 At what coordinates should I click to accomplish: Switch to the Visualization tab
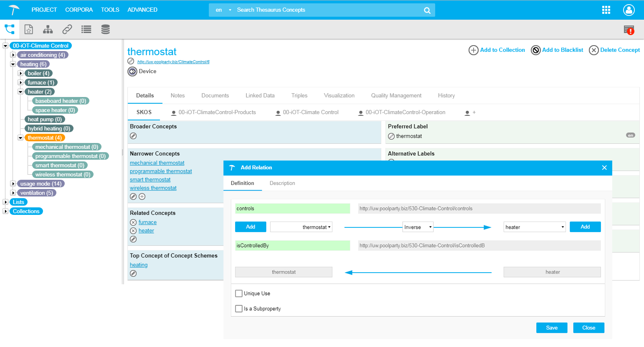(339, 95)
